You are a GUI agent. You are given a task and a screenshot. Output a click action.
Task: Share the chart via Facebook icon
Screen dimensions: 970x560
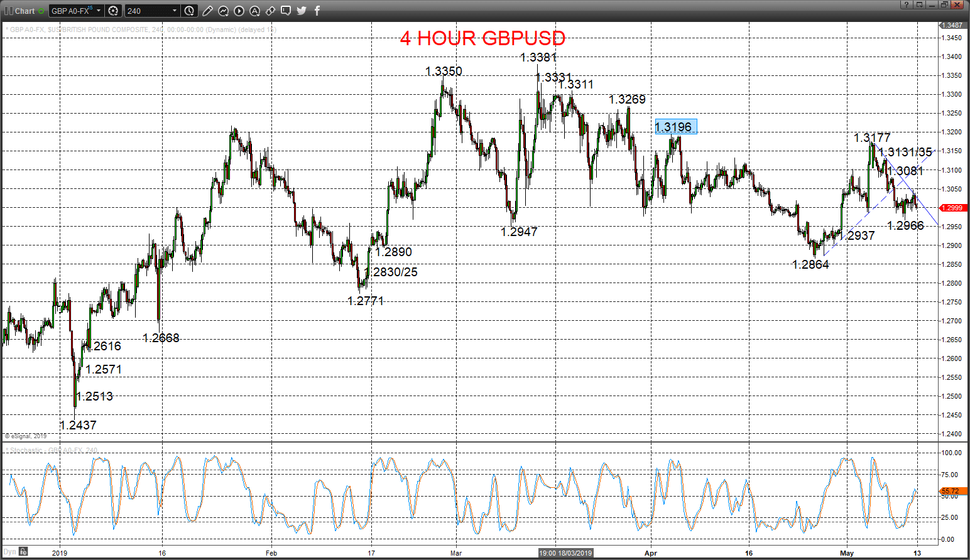317,11
